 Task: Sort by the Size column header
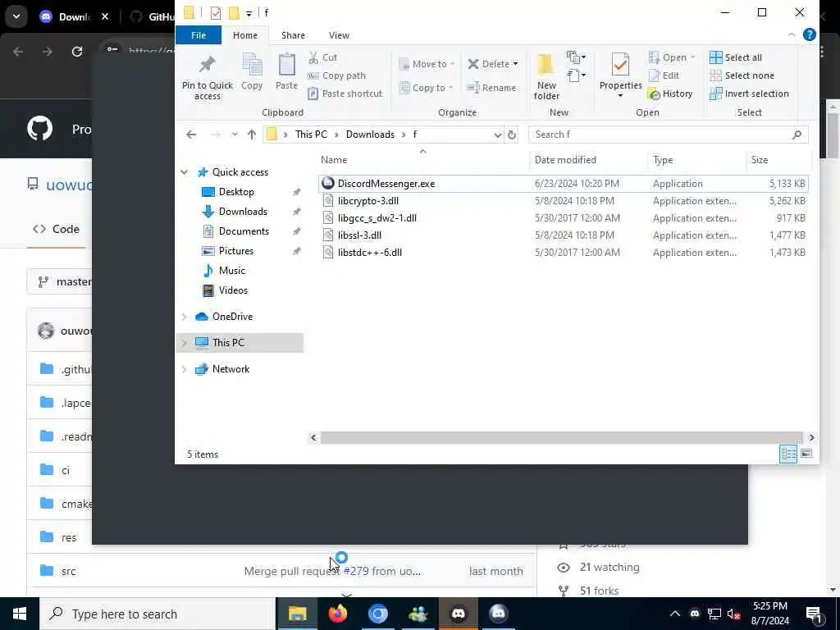tap(759, 160)
